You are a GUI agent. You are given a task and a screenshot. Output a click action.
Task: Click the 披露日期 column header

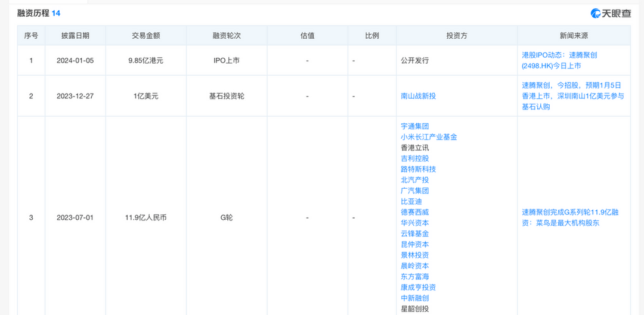pyautogui.click(x=75, y=36)
